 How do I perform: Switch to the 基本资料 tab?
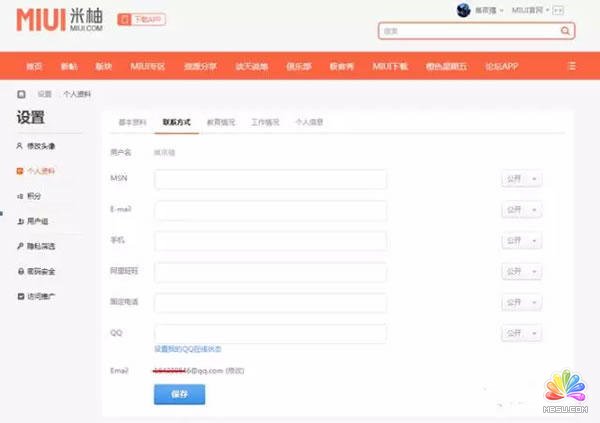(x=132, y=122)
